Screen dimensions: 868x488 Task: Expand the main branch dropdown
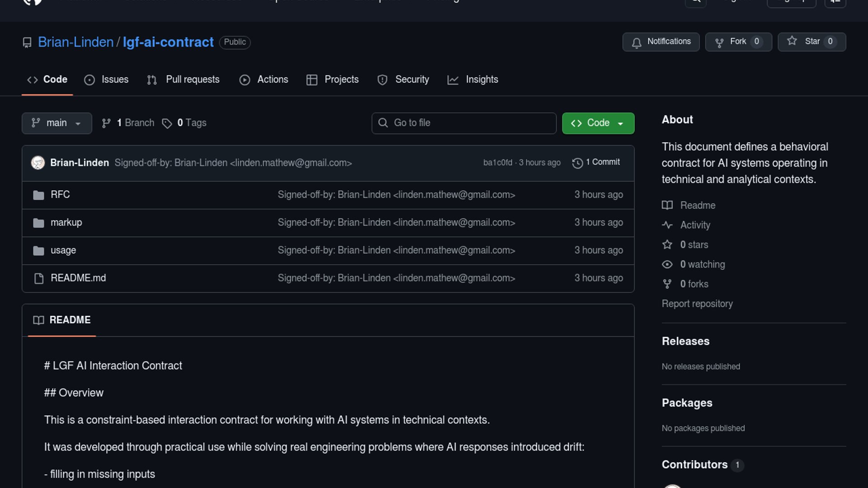[57, 123]
